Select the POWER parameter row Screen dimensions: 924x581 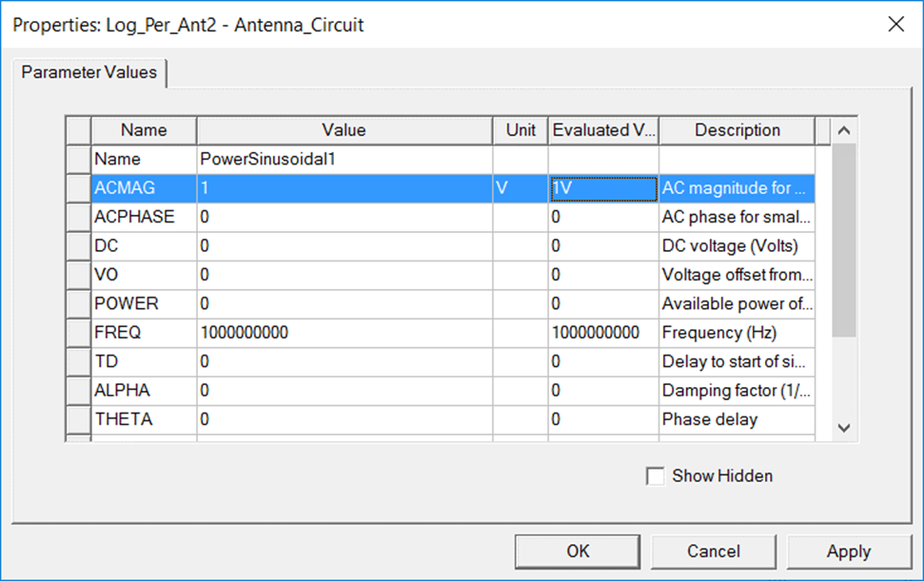pos(143,303)
